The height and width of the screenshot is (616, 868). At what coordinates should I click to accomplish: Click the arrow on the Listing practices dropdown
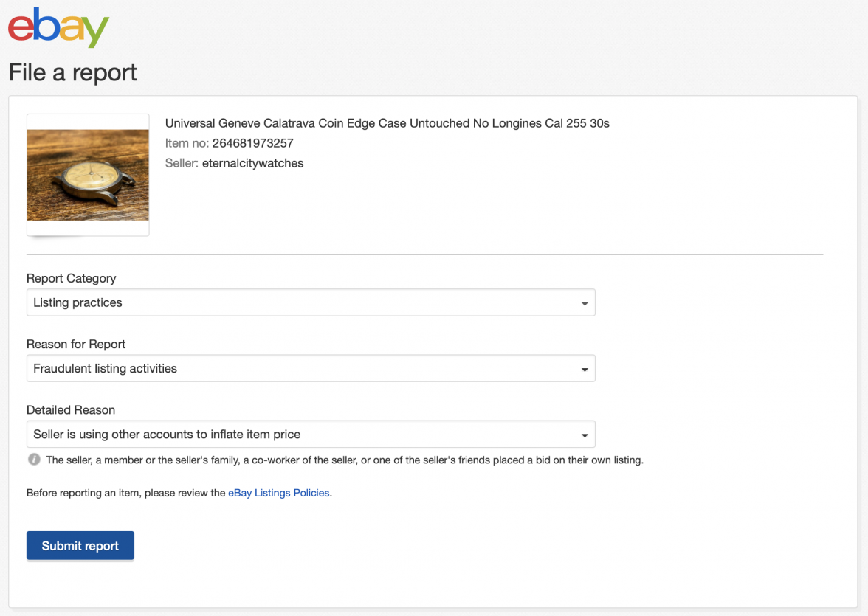(x=584, y=303)
